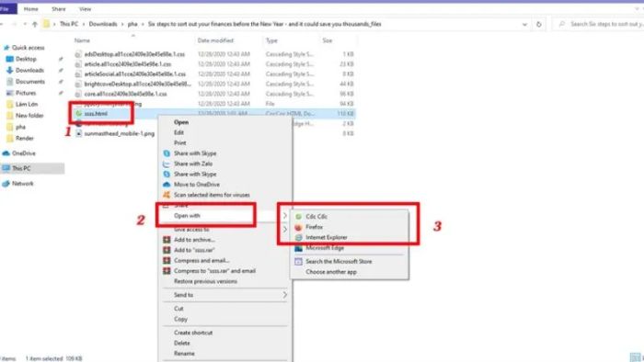Click the OneDrive cloud icon beside Move to OneDrive

coord(167,185)
